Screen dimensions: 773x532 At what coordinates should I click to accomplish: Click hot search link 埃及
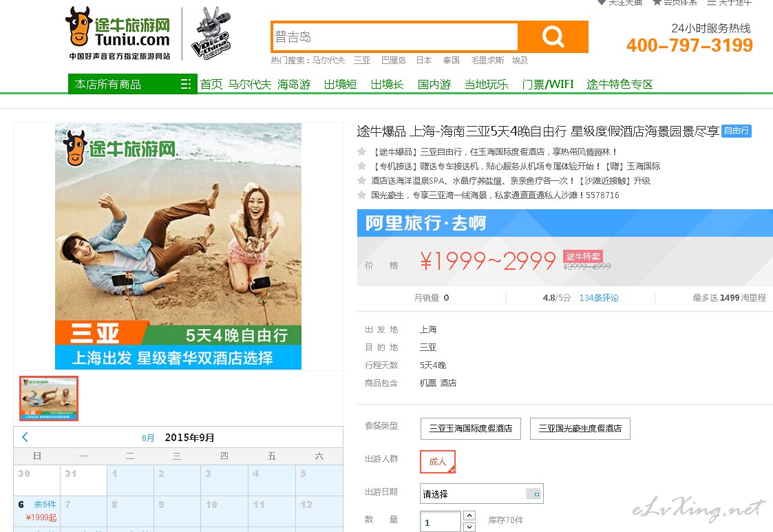pyautogui.click(x=520, y=60)
